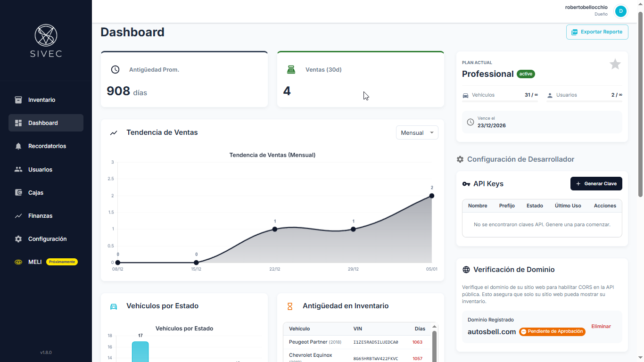Click the Exportar Reporte button
Screen dimensions: 644x362
pyautogui.click(x=597, y=32)
